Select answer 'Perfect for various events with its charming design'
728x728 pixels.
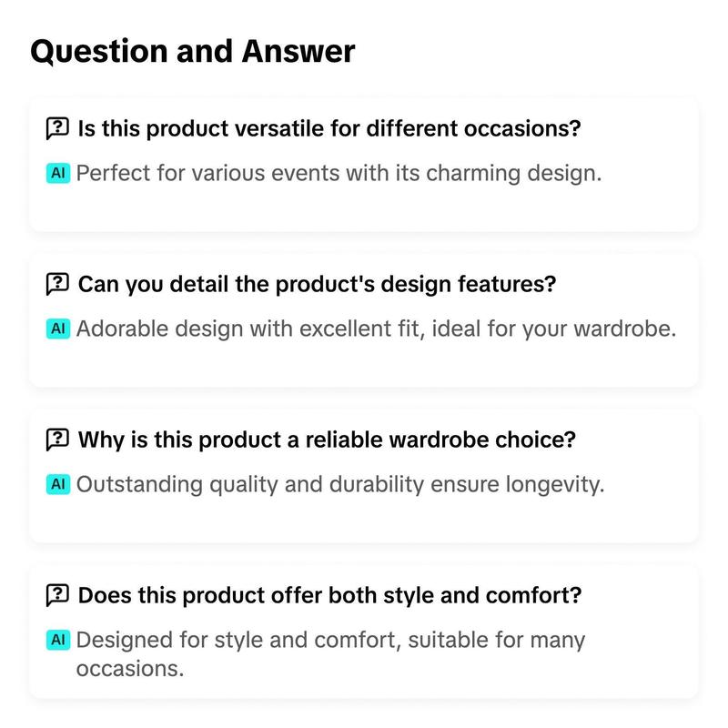tap(339, 174)
